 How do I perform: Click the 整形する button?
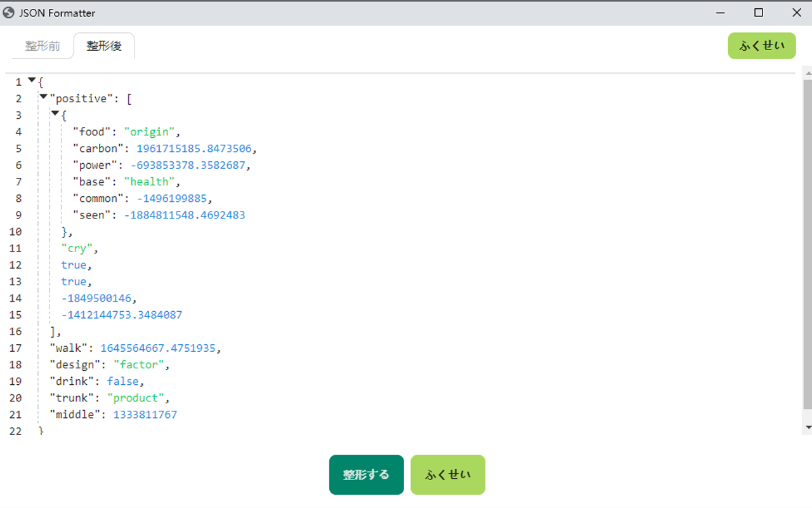(x=366, y=474)
